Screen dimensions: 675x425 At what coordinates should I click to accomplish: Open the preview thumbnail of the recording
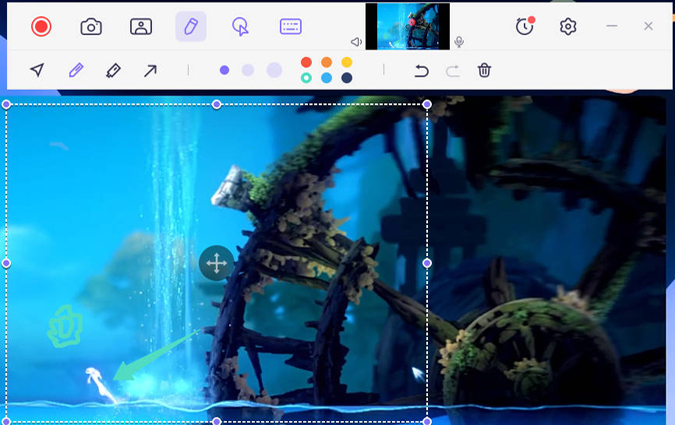click(x=408, y=26)
